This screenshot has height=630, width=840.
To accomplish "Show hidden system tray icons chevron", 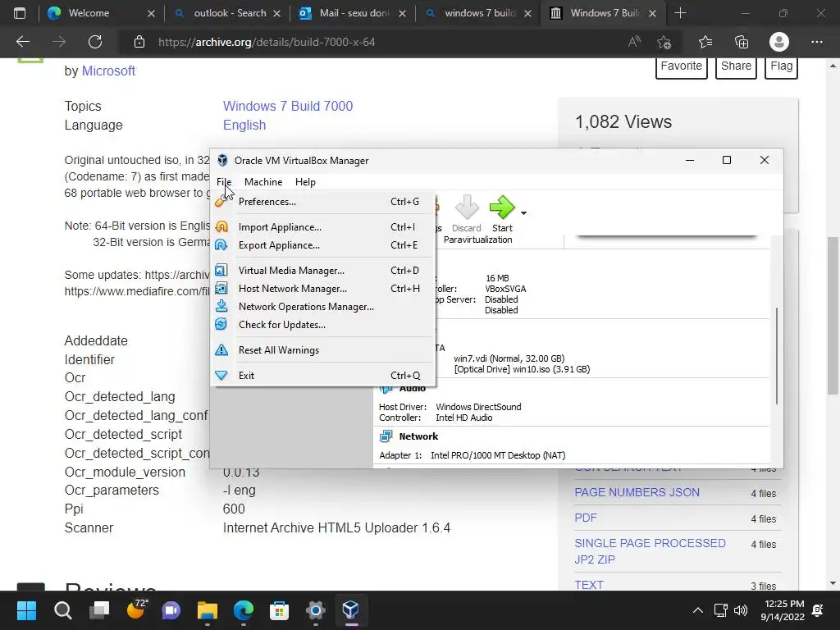I will point(697,610).
